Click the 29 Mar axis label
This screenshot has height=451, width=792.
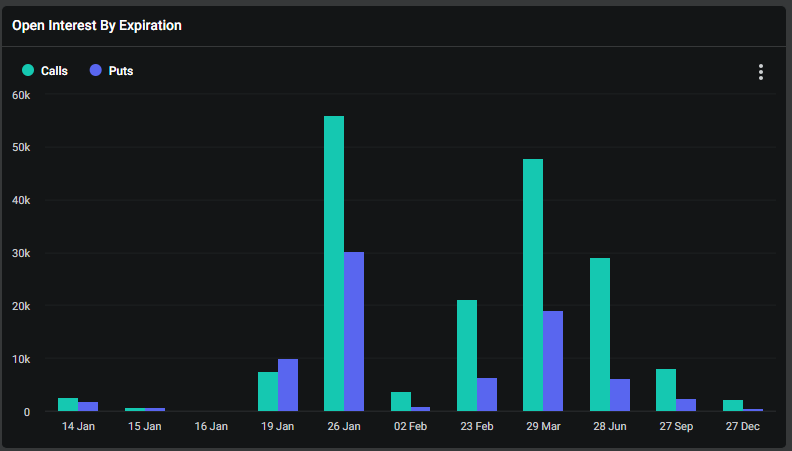click(543, 426)
